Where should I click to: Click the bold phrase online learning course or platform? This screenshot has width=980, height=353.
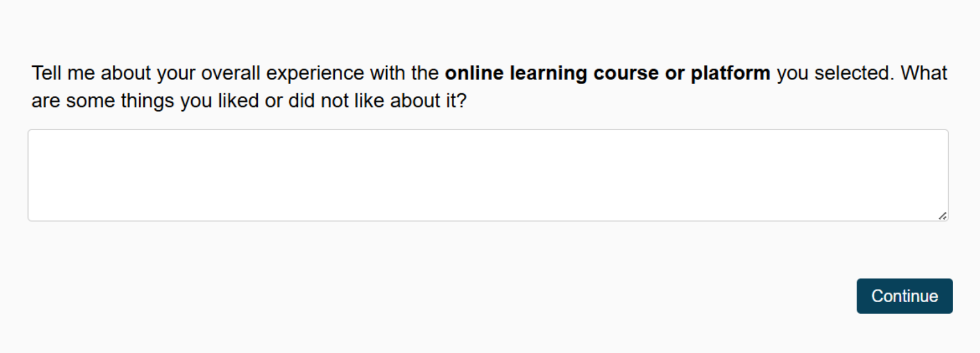pyautogui.click(x=608, y=73)
